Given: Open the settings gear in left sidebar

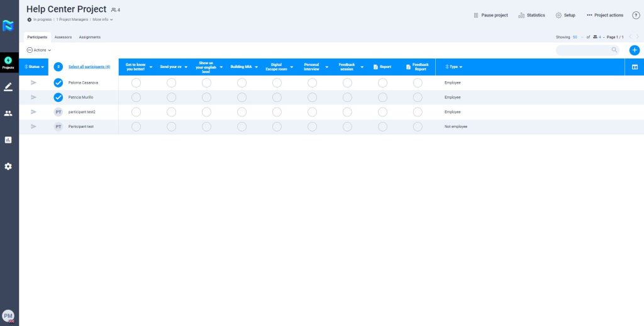Looking at the screenshot, I should [x=8, y=166].
